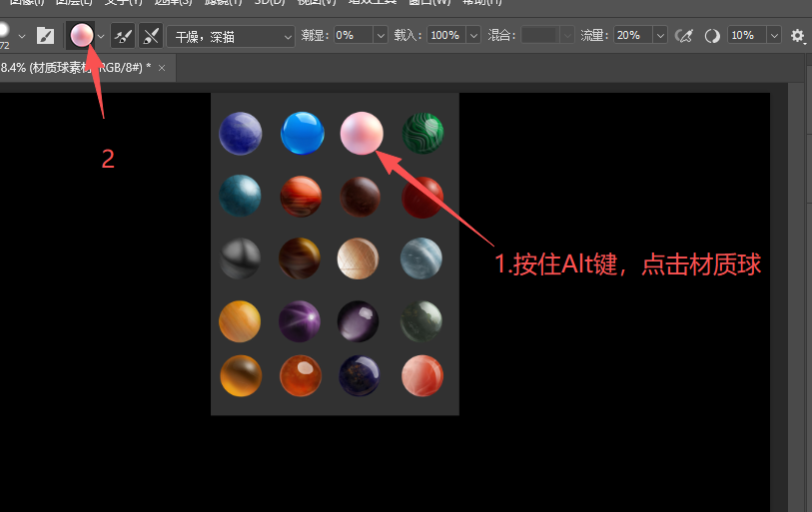
Task: Enable the airbrush build-up icon
Action: [x=684, y=36]
